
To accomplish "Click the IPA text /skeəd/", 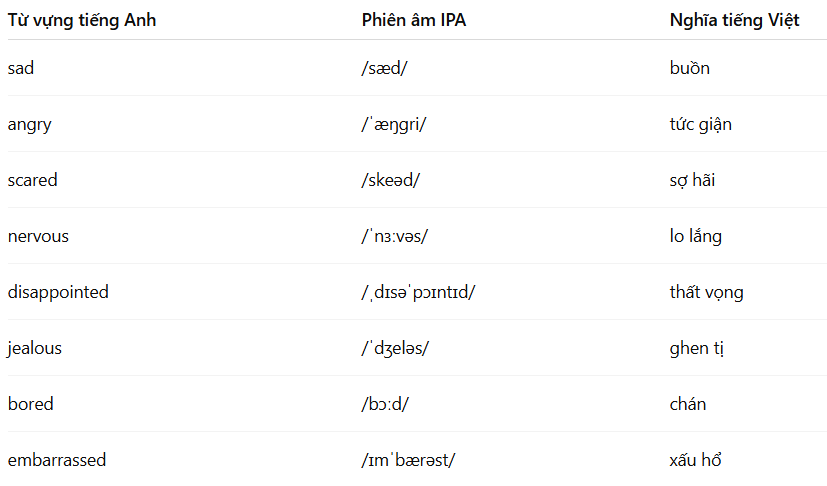I will (x=390, y=180).
